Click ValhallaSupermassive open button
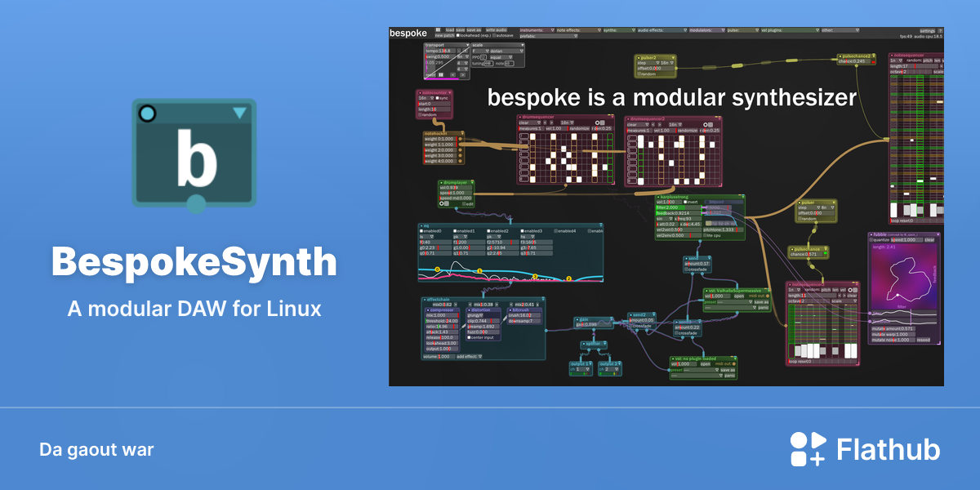The image size is (980, 490). [x=739, y=296]
